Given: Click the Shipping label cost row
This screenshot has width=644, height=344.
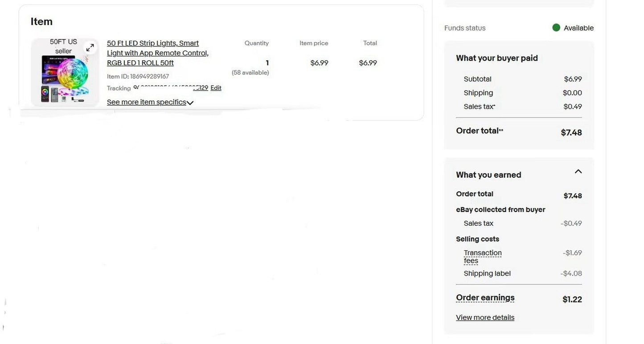Looking at the screenshot, I should [x=487, y=274].
